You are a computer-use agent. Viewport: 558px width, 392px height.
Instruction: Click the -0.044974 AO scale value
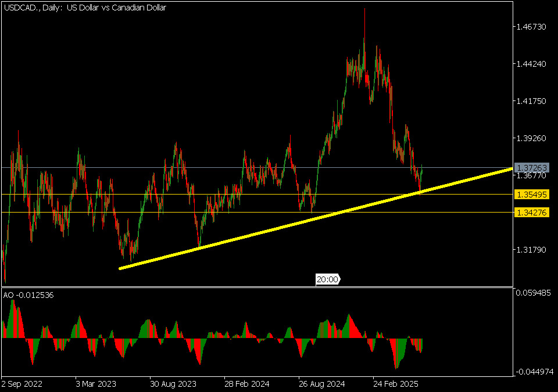534,372
